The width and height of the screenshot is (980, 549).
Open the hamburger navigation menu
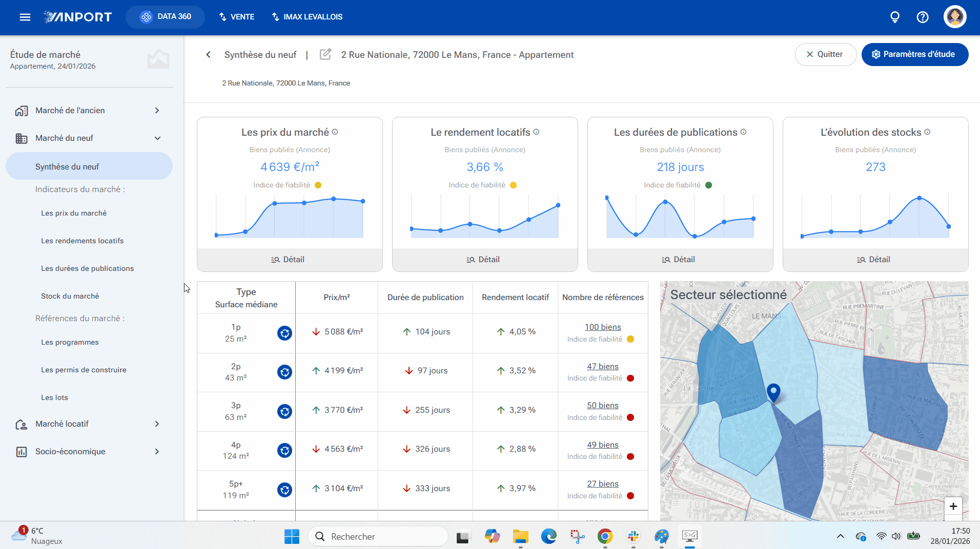[x=25, y=17]
